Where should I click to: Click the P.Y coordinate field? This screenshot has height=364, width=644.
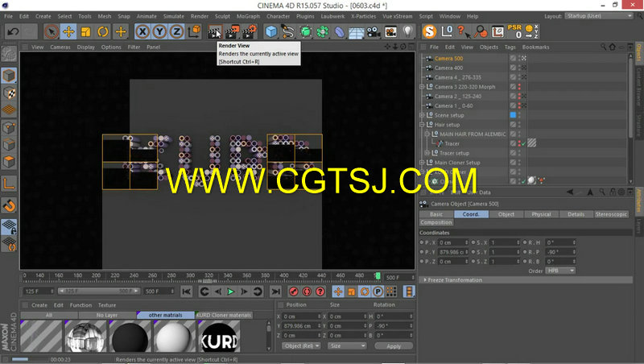(453, 252)
